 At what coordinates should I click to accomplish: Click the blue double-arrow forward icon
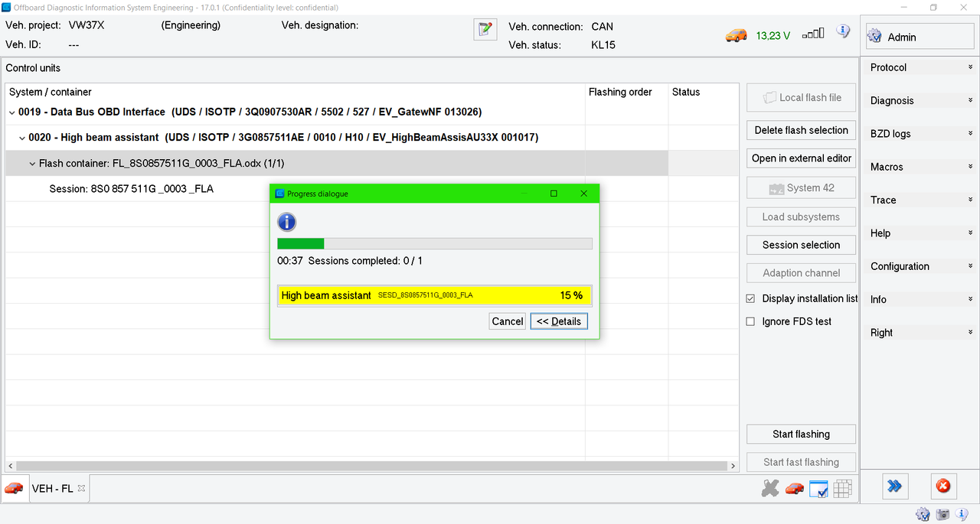[895, 486]
